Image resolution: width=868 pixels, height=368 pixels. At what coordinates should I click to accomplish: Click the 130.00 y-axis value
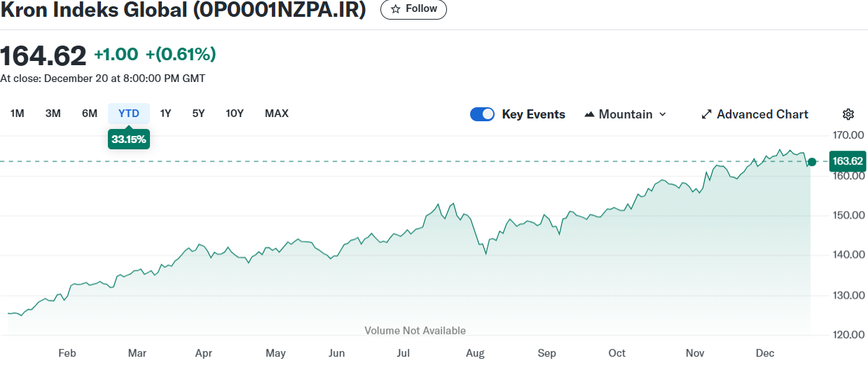tap(848, 295)
